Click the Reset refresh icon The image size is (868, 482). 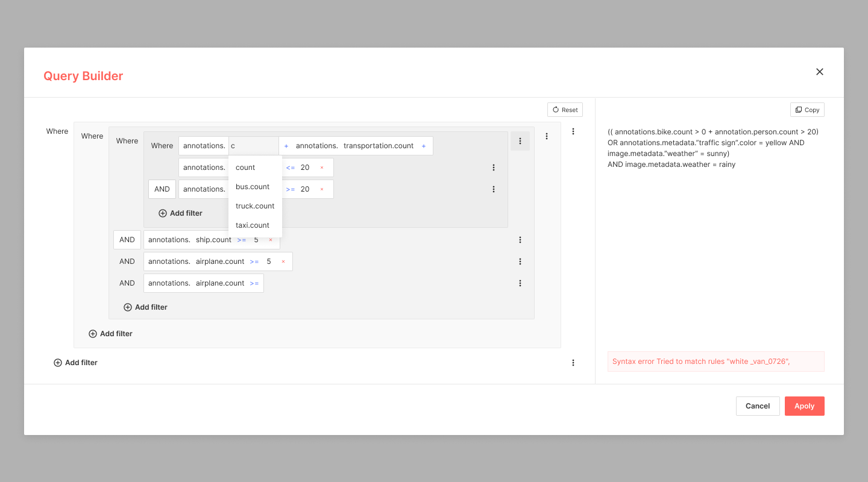click(x=555, y=109)
